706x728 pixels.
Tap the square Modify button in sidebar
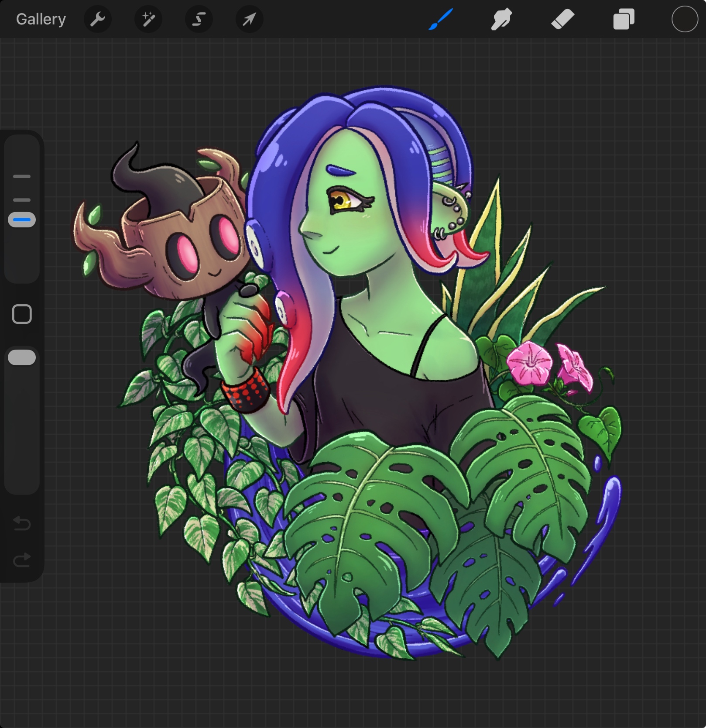point(22,314)
